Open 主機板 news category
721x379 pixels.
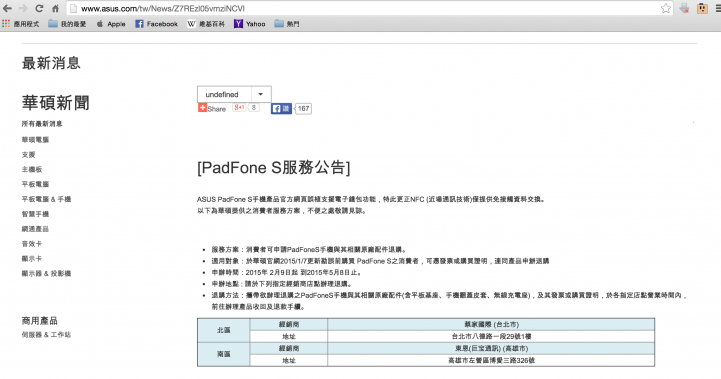click(32, 169)
